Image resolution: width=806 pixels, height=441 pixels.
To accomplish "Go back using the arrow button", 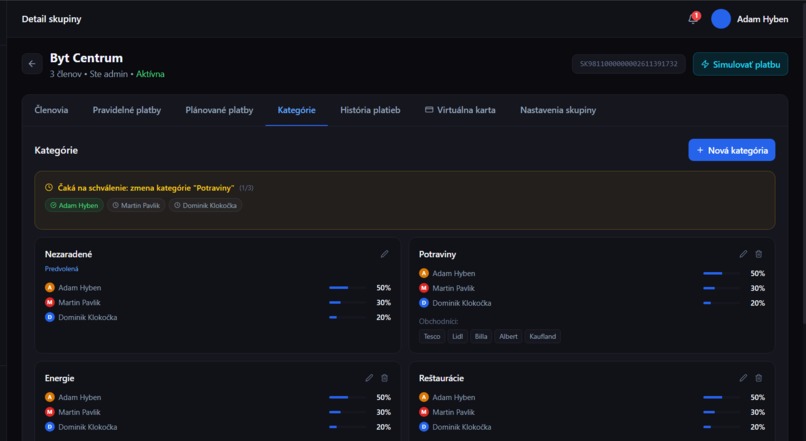I will [x=32, y=64].
